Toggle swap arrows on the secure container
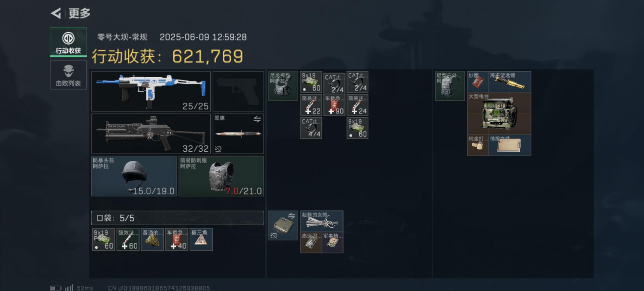The width and height of the screenshot is (644, 291). pyautogui.click(x=292, y=216)
